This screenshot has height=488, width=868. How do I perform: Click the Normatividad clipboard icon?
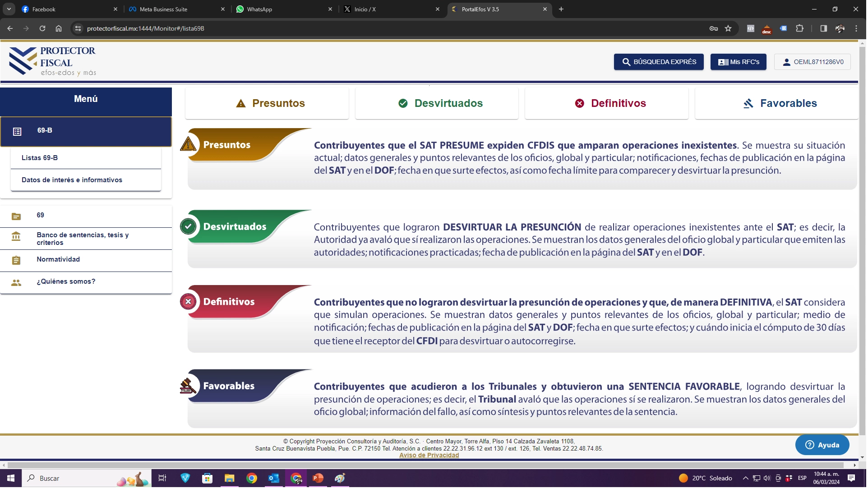[16, 261]
